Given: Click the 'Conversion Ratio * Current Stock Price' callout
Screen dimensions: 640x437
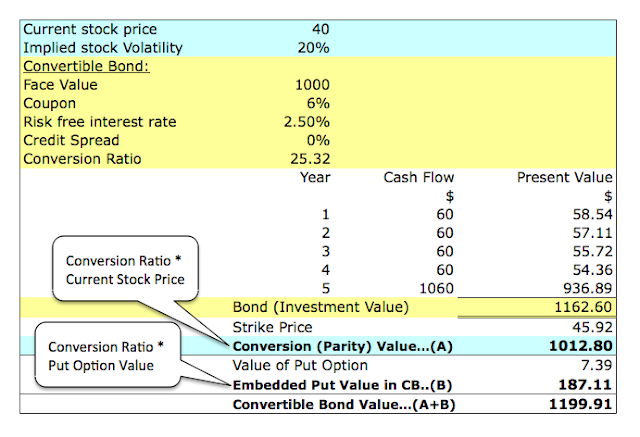Looking at the screenshot, I should point(125,270).
